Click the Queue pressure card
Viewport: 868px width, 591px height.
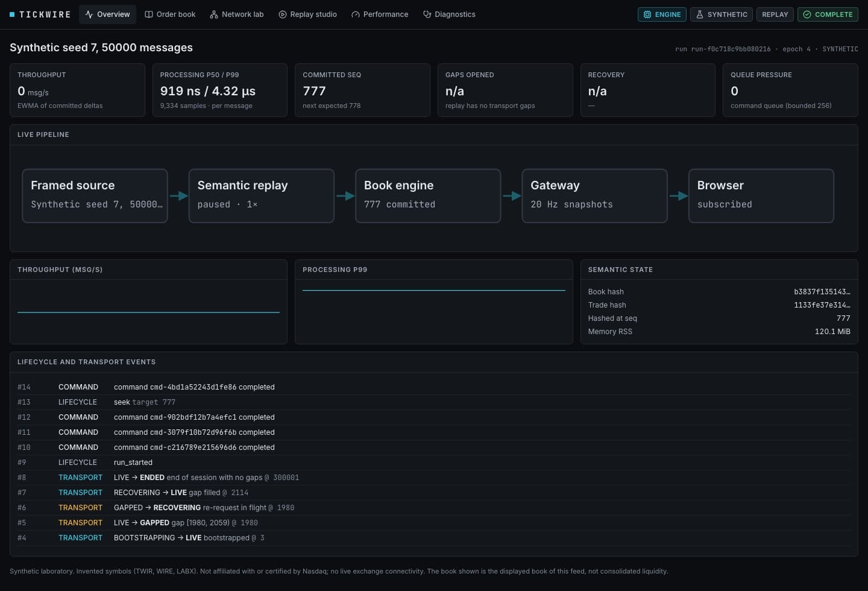pyautogui.click(x=790, y=90)
